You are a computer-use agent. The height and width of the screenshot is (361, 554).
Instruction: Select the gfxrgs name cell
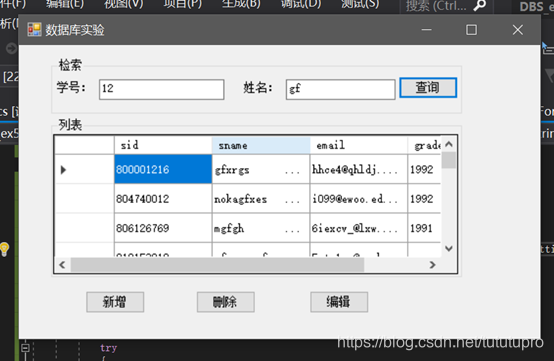pyautogui.click(x=261, y=169)
